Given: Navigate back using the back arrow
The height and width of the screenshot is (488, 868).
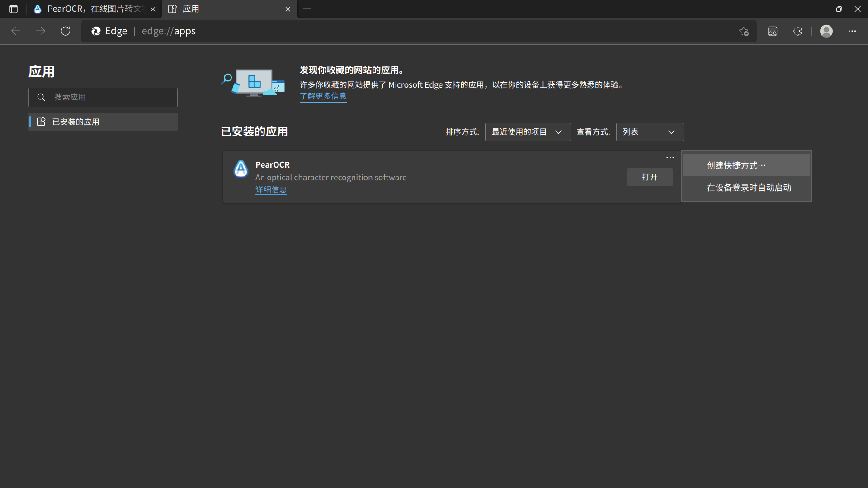Looking at the screenshot, I should 16,31.
